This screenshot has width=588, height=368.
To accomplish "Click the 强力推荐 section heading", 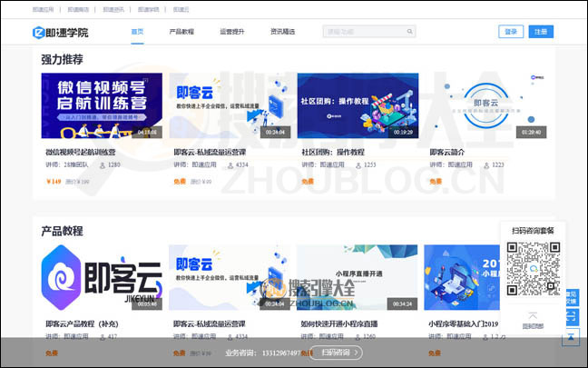I will pyautogui.click(x=62, y=59).
